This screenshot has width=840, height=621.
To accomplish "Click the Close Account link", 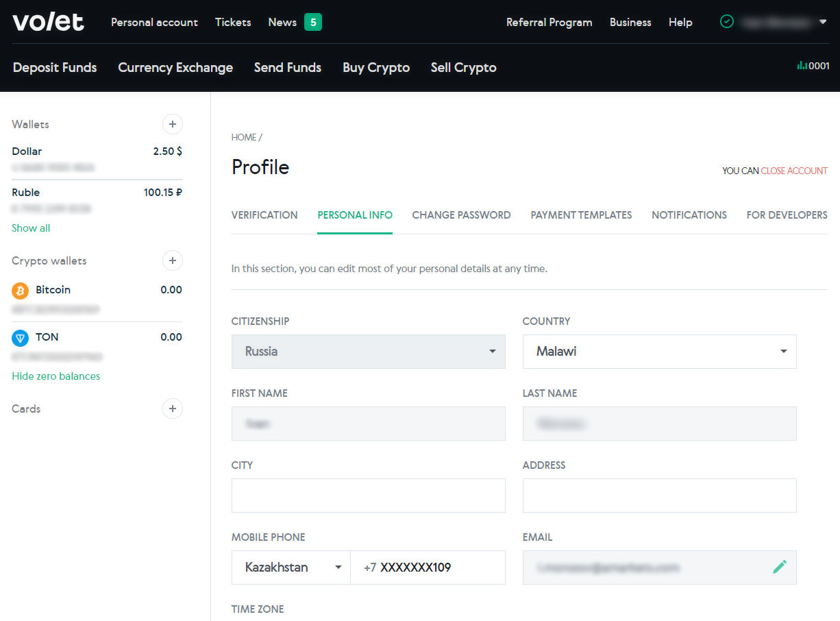I will tap(793, 171).
